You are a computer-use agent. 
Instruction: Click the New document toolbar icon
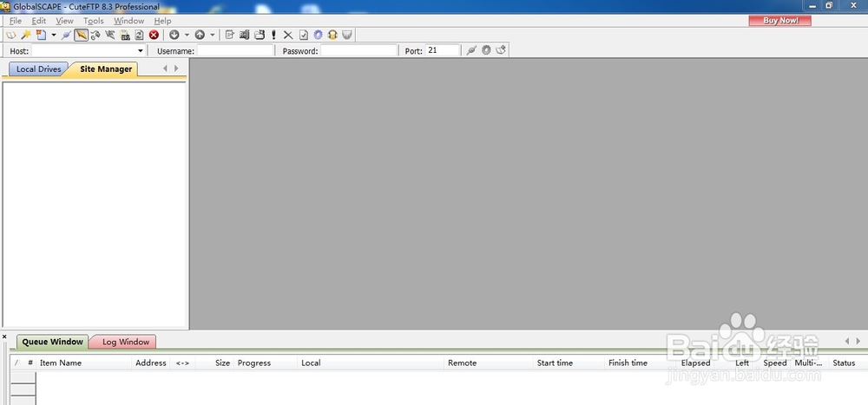point(41,35)
